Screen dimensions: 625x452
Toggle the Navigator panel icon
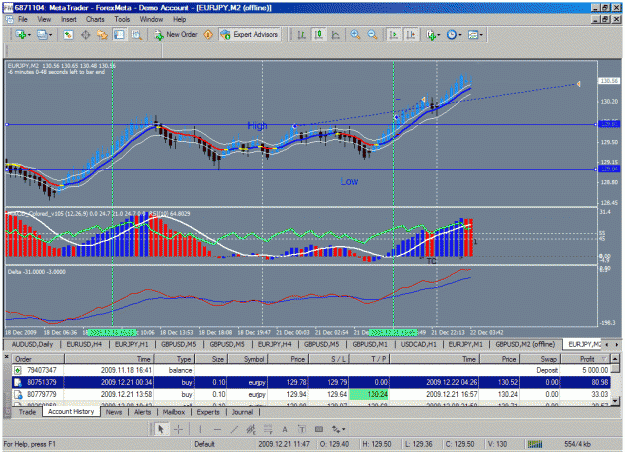point(102,35)
